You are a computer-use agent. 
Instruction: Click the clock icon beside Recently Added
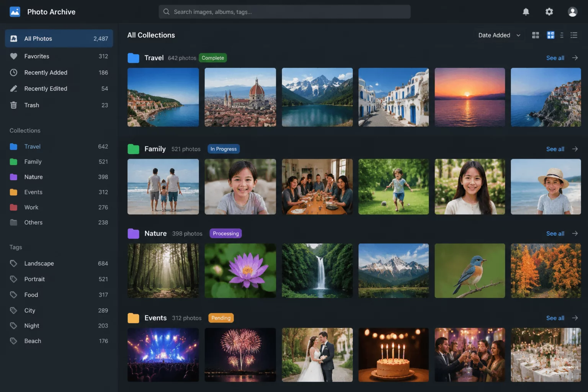[14, 72]
